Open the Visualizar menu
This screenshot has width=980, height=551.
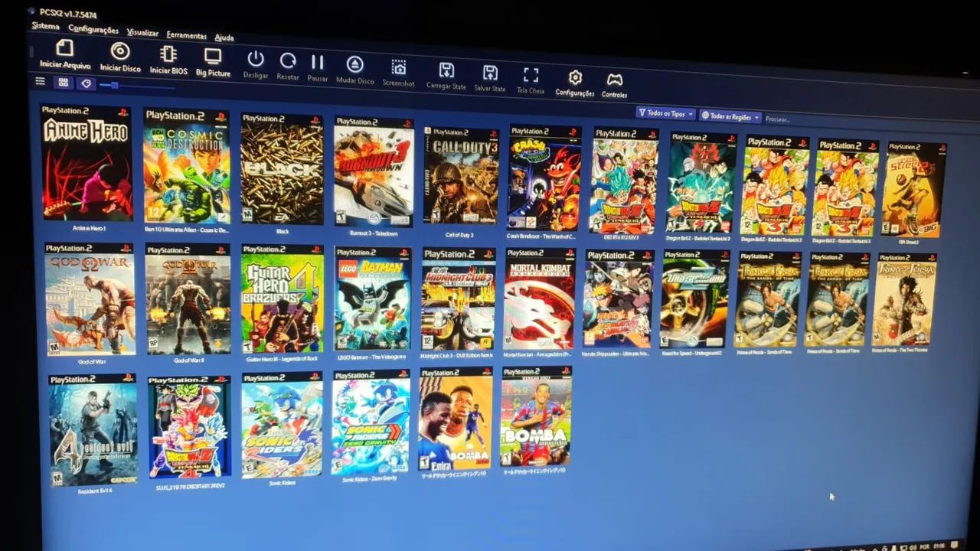click(142, 32)
